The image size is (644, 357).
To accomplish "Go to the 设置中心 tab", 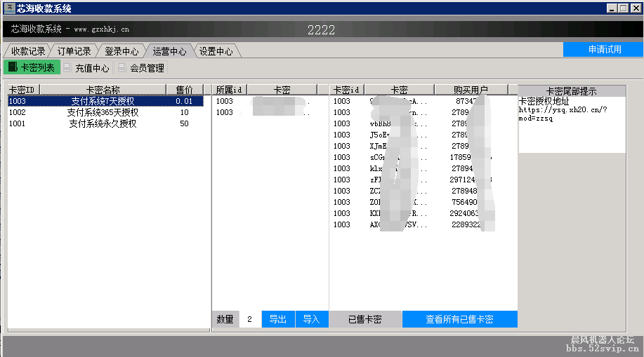I will point(216,51).
